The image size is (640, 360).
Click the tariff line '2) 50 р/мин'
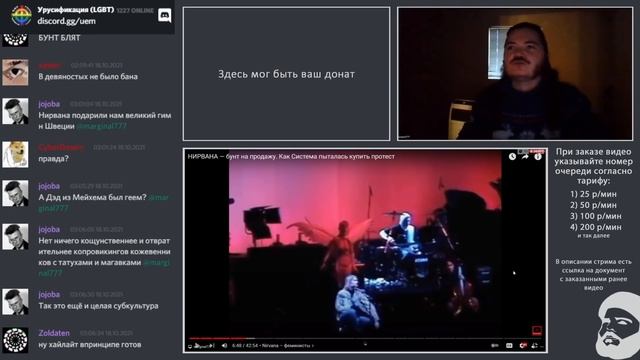click(x=593, y=205)
